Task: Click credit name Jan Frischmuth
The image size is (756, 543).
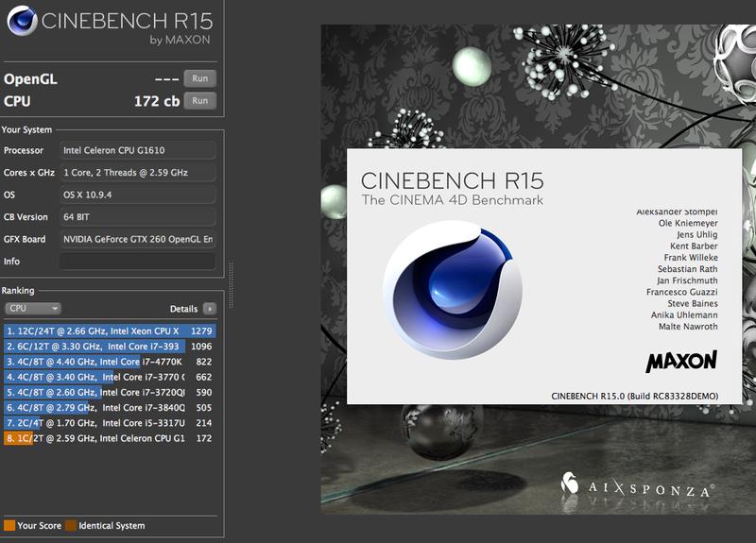Action: point(687,280)
